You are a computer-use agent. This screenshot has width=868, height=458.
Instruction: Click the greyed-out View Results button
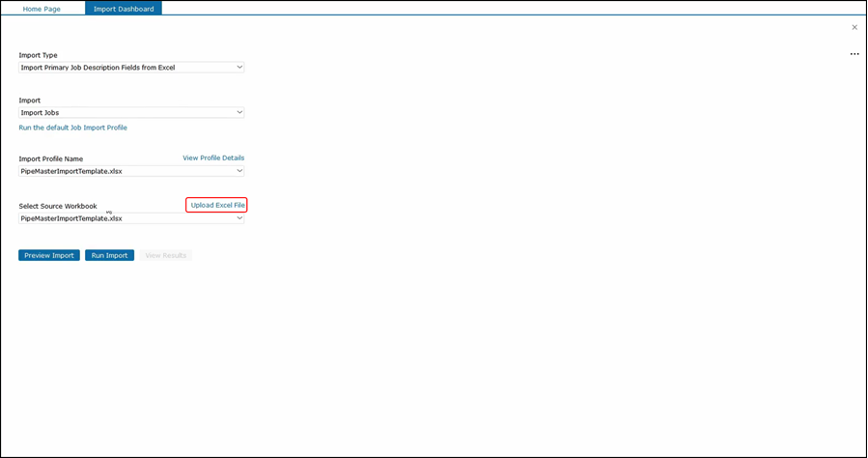click(165, 255)
